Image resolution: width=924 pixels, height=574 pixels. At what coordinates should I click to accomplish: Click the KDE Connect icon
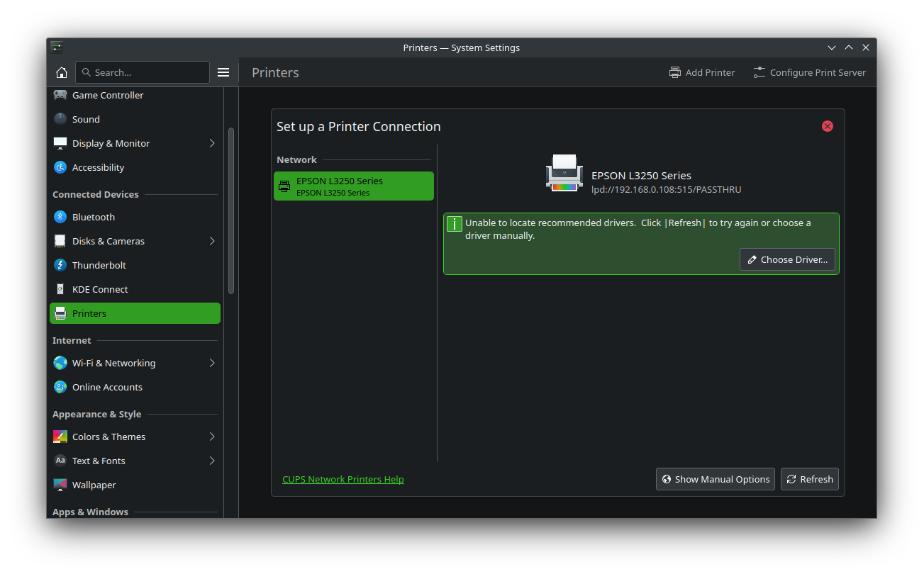point(60,289)
